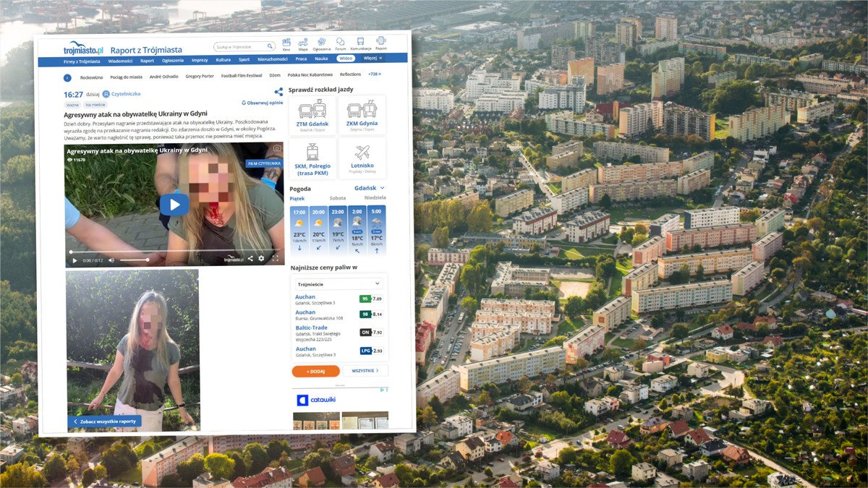Click the share icon beside report time
The width and height of the screenshot is (868, 488).
point(278,92)
